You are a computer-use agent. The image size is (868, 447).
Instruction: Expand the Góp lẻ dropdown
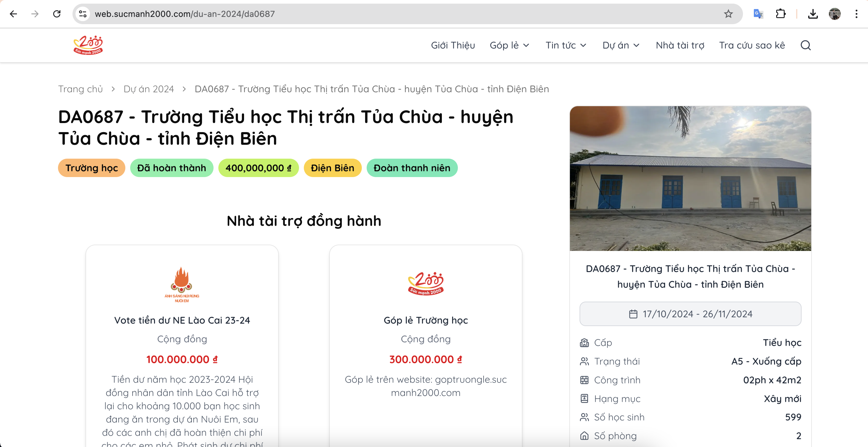point(510,45)
